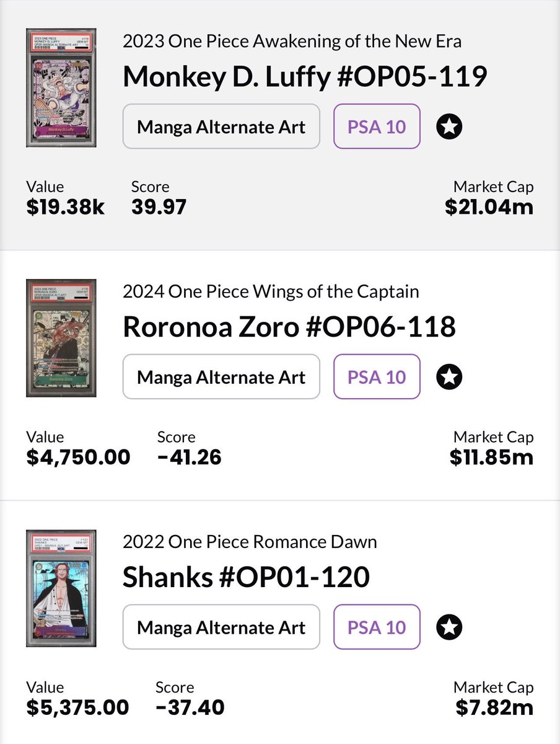Select PSA 10 grade on Zoro card

click(x=377, y=377)
